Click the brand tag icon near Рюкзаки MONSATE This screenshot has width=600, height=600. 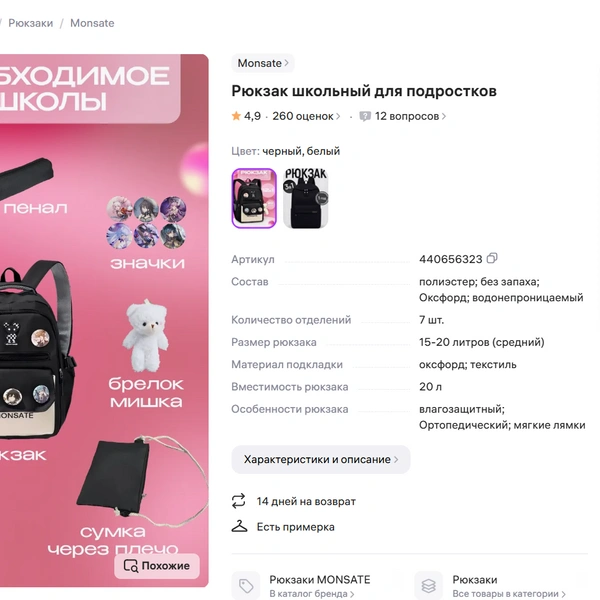pos(246,586)
